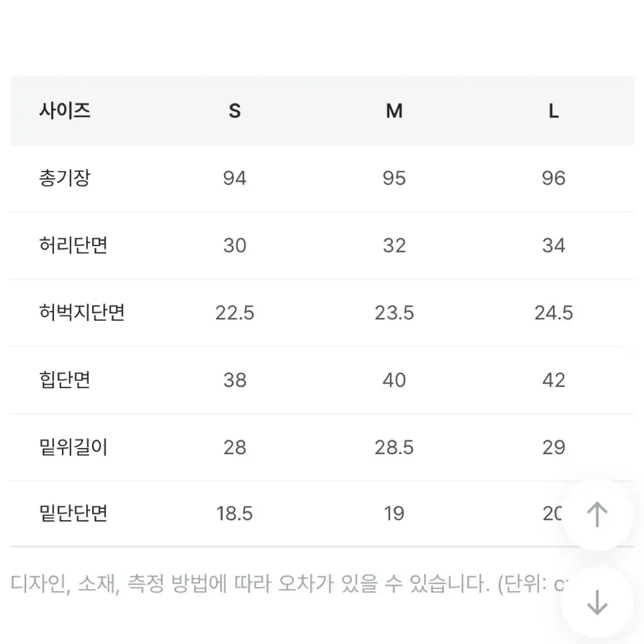The width and height of the screenshot is (644, 644).
Task: Click the 사이즈 header label
Action: [64, 111]
